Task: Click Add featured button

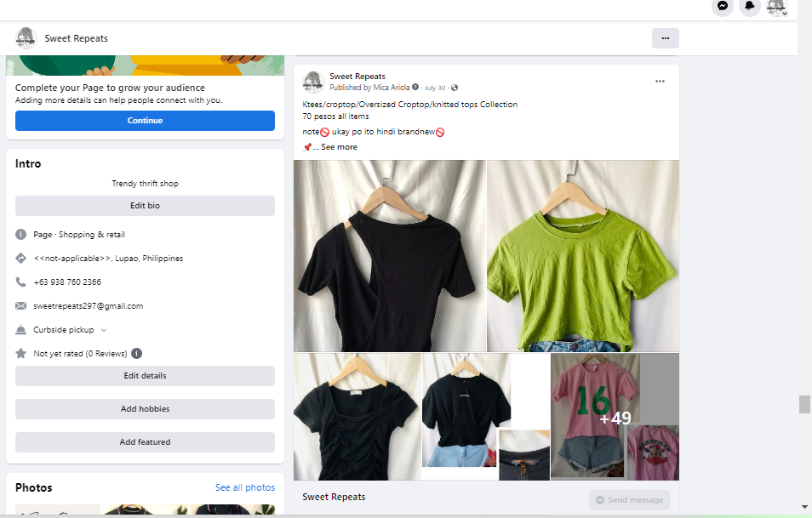Action: coord(145,442)
